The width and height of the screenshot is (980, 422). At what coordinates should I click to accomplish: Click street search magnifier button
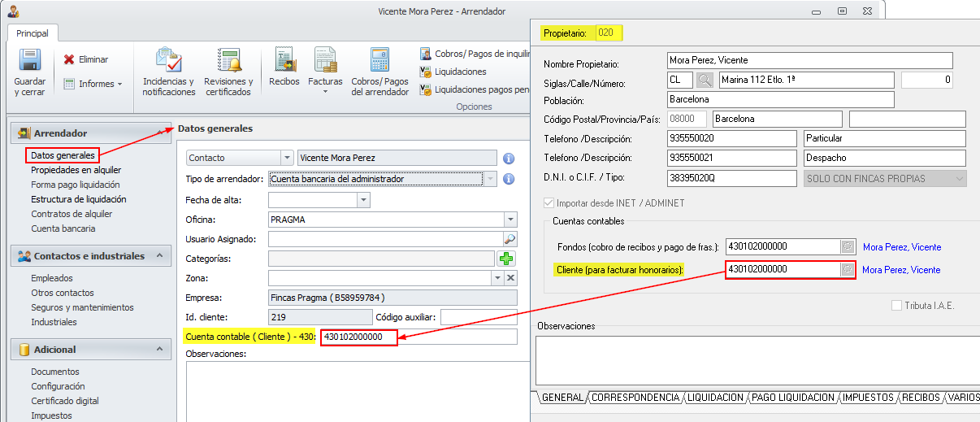point(705,80)
